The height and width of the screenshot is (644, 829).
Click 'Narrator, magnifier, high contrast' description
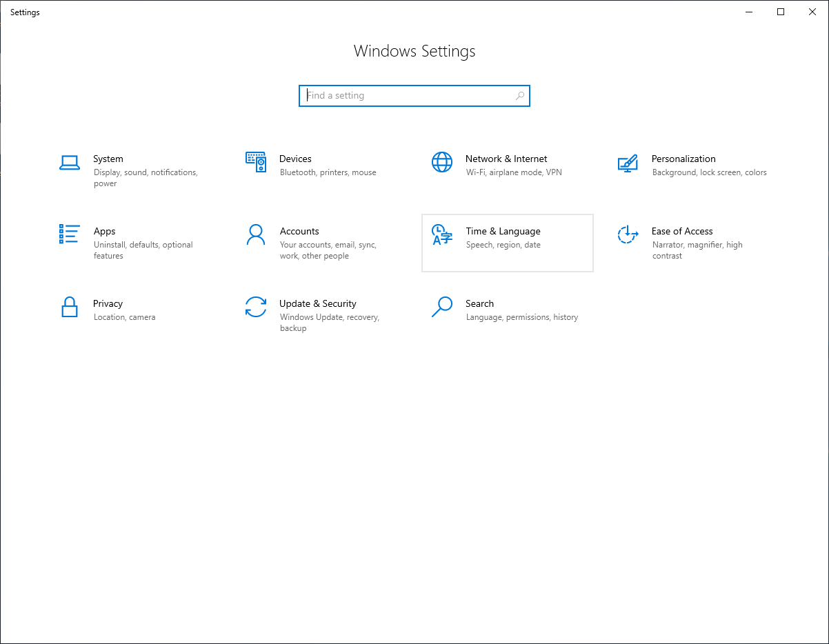(697, 250)
